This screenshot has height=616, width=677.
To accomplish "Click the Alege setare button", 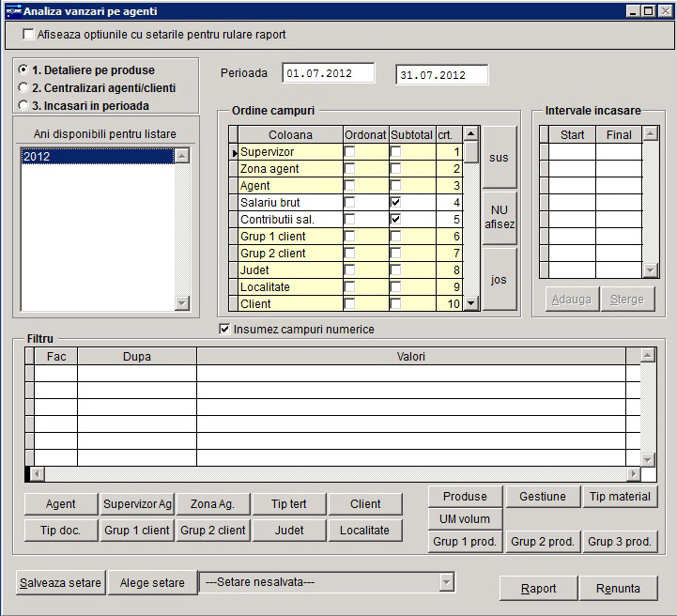I will [x=152, y=583].
